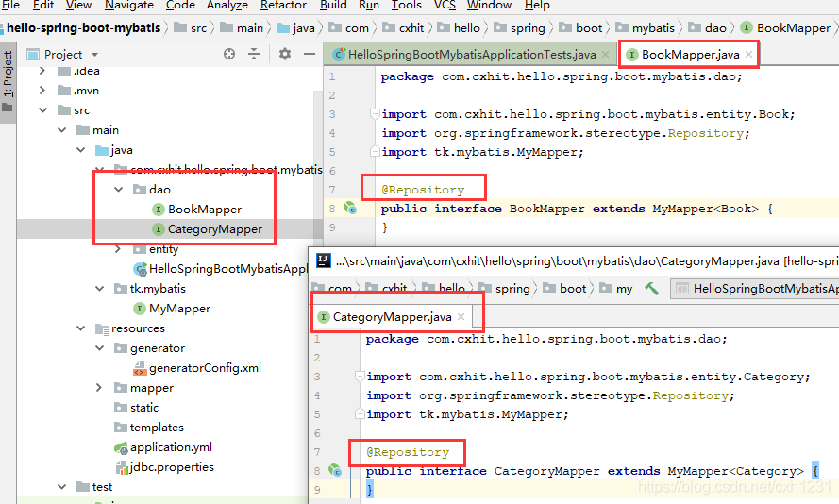Viewport: 839px width, 504px height.
Task: Click fold marker at line 5 in CategoryMapper editor
Action: coord(360,413)
